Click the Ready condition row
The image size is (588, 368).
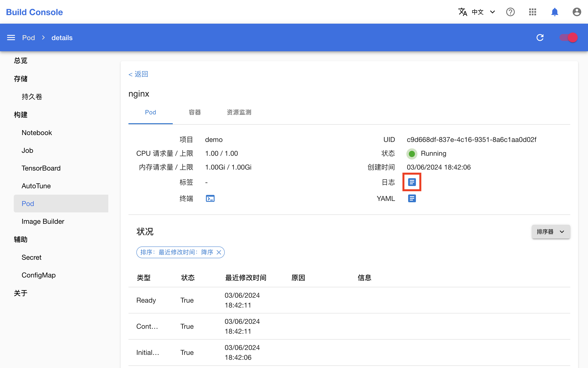(x=349, y=300)
